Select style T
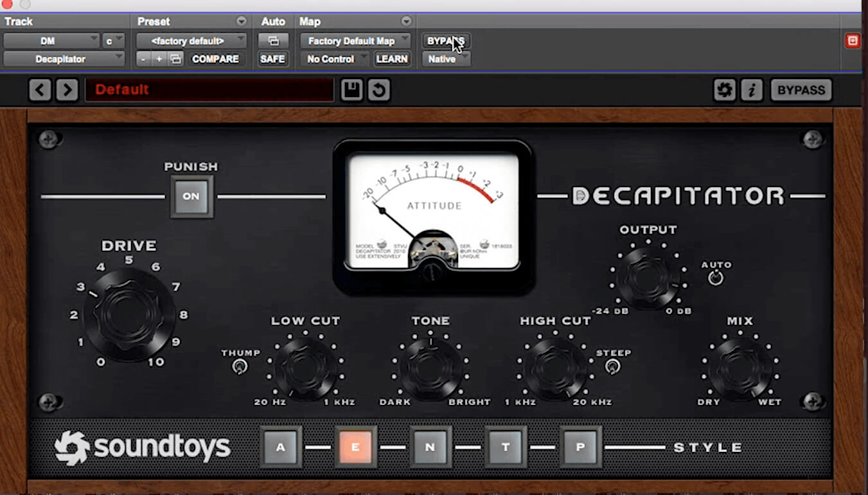This screenshot has width=868, height=495. [x=506, y=447]
